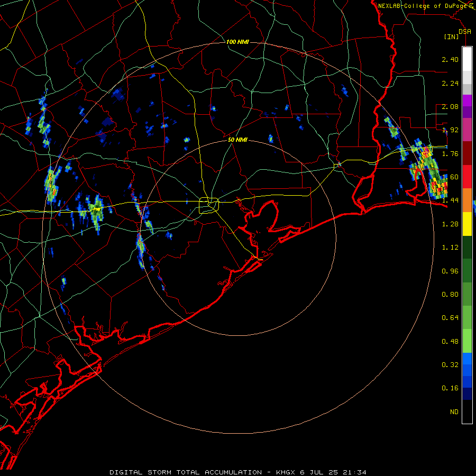Viewport: 476px width, 476px height.
Task: Select the 0.64 legend value
Action: tap(450, 318)
